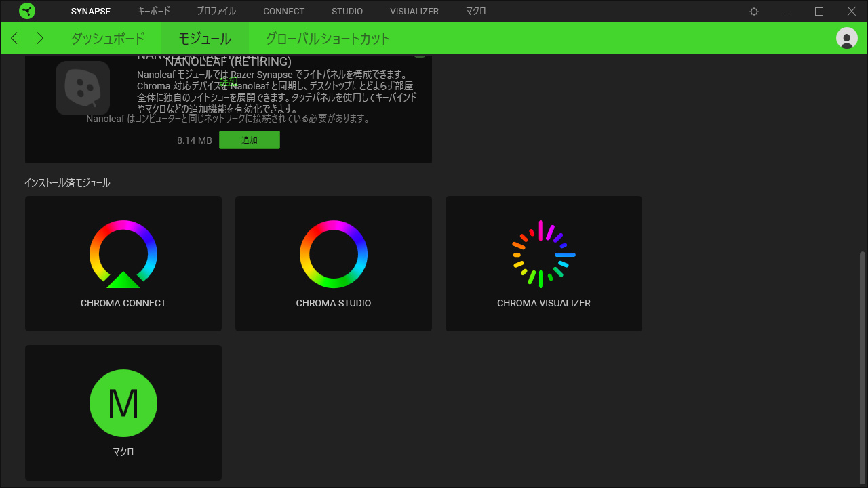
Task: Open the プロファイル tab
Action: (x=216, y=12)
